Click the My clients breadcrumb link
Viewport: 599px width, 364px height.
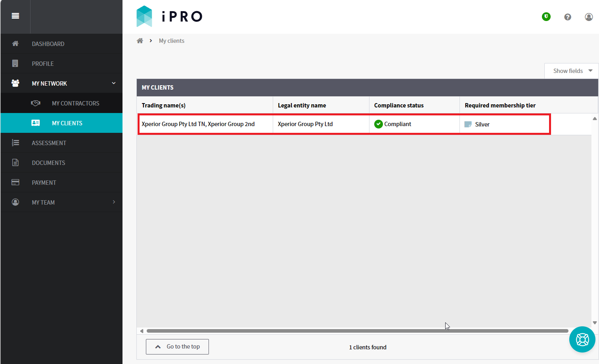click(x=172, y=41)
